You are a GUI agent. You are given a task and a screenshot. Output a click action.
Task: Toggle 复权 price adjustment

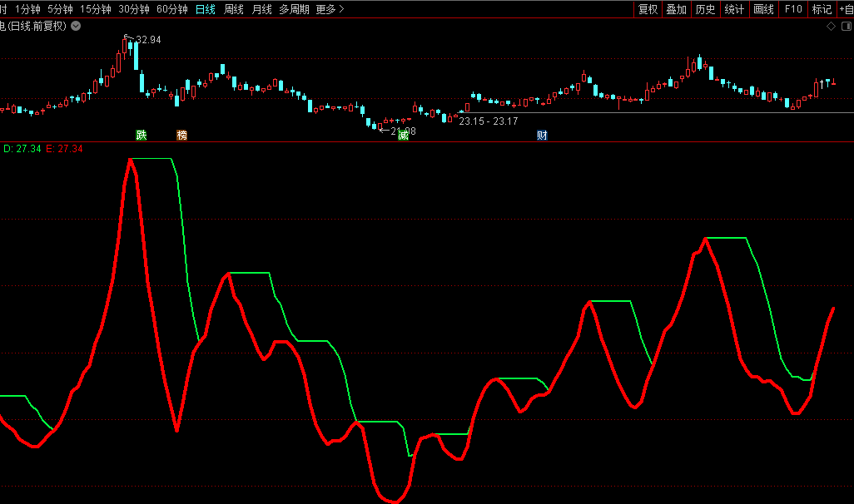648,9
